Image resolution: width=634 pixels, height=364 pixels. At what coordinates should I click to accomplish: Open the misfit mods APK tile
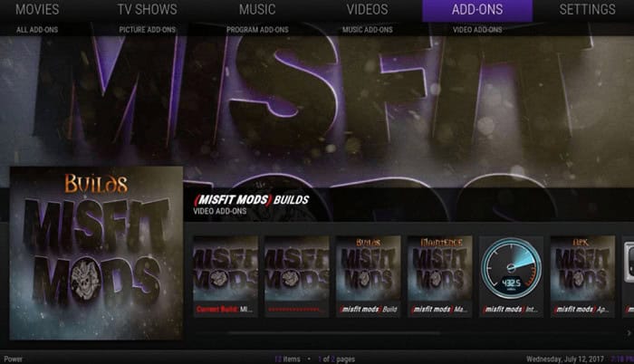tap(582, 276)
